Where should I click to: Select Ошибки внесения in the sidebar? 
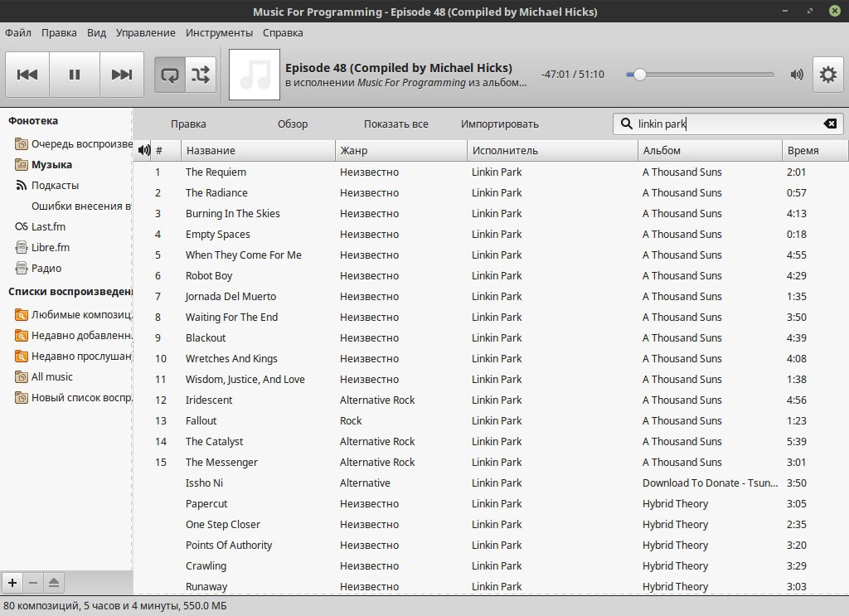pos(80,206)
